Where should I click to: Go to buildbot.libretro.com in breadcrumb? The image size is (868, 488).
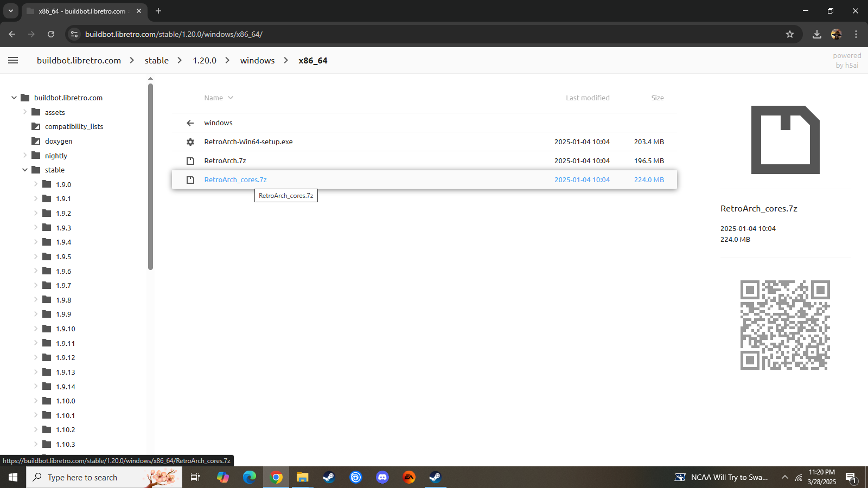pyautogui.click(x=79, y=60)
